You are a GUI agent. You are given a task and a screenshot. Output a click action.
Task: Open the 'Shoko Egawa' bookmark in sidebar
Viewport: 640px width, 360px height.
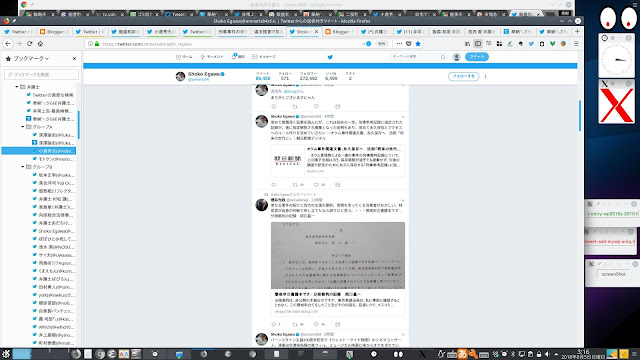(53, 231)
